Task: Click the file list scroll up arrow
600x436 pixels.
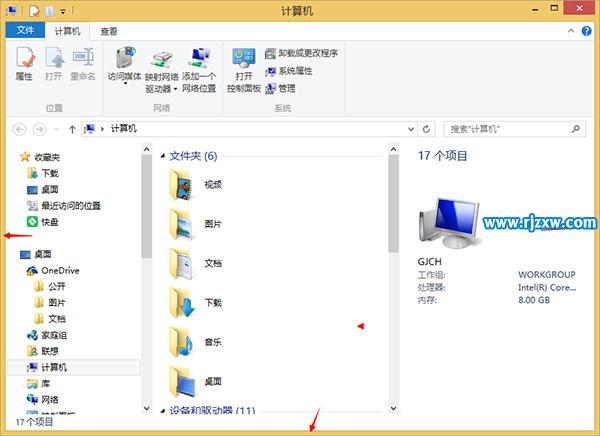Action: 393,149
